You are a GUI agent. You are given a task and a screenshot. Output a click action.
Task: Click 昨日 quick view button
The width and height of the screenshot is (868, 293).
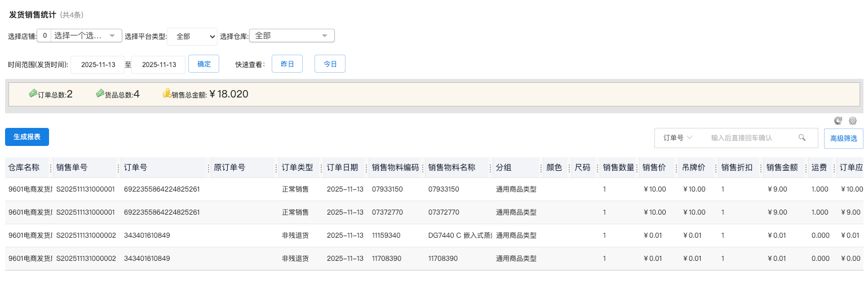287,64
